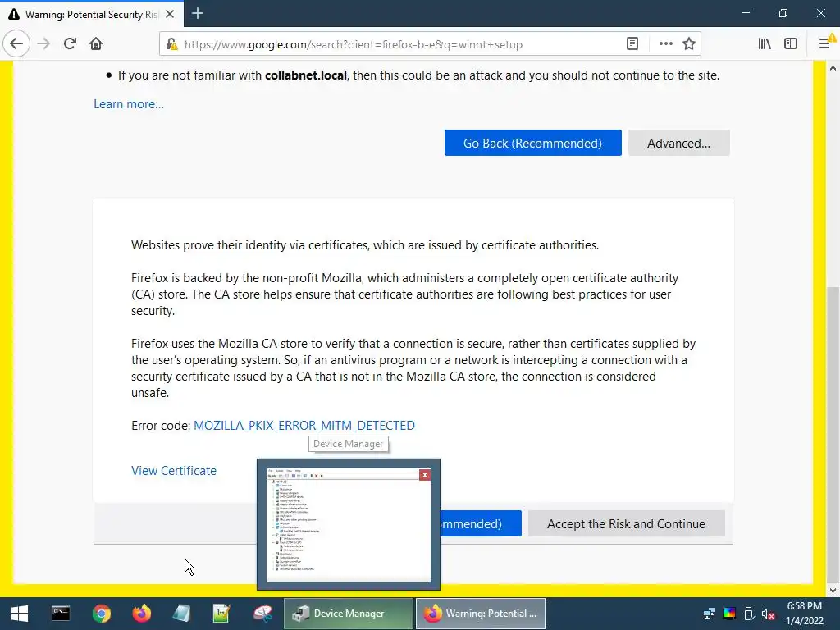Click Go Back (Recommended) top button
This screenshot has width=840, height=630.
[532, 143]
